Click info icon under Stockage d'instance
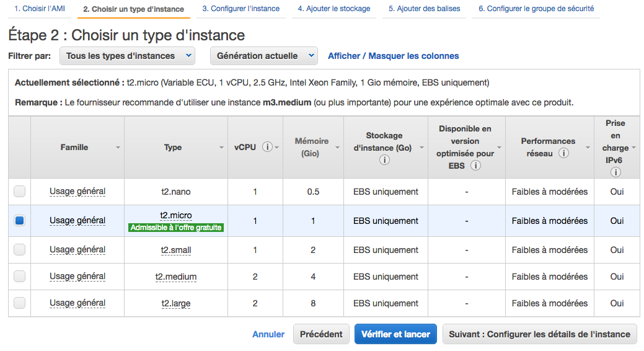 (x=384, y=160)
